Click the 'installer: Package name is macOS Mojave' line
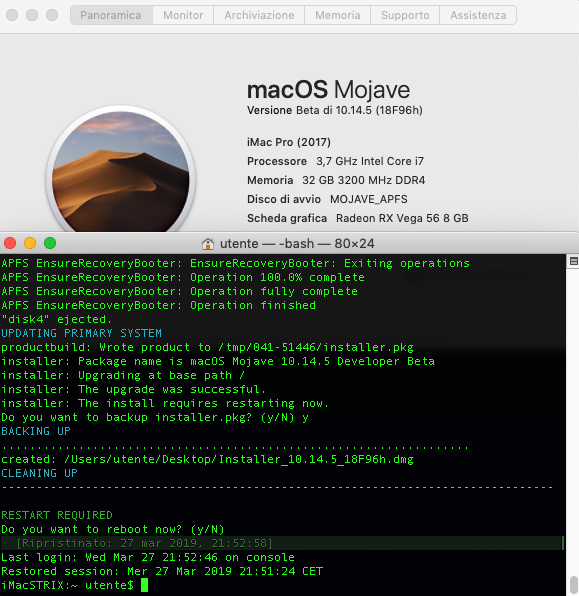The height and width of the screenshot is (596, 579). pyautogui.click(x=218, y=361)
